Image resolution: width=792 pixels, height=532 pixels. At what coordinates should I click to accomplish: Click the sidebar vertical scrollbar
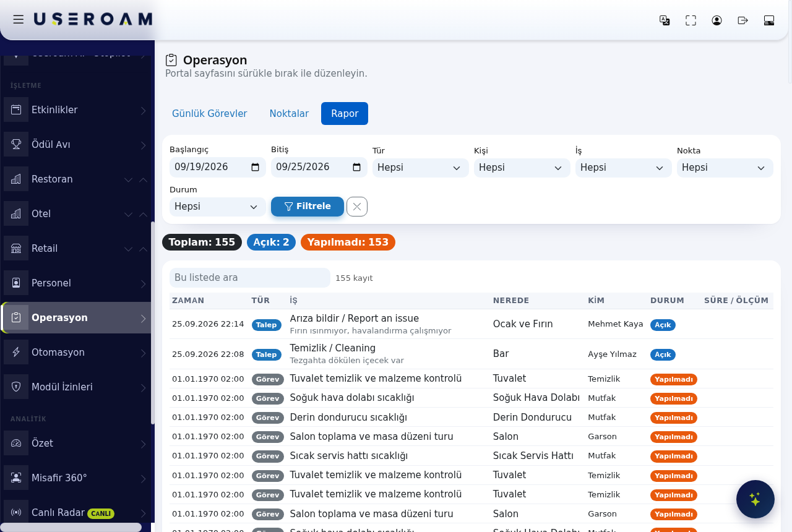point(152,322)
